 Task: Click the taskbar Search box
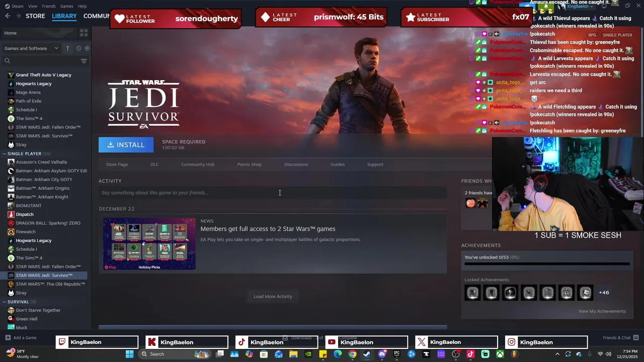pos(174,354)
